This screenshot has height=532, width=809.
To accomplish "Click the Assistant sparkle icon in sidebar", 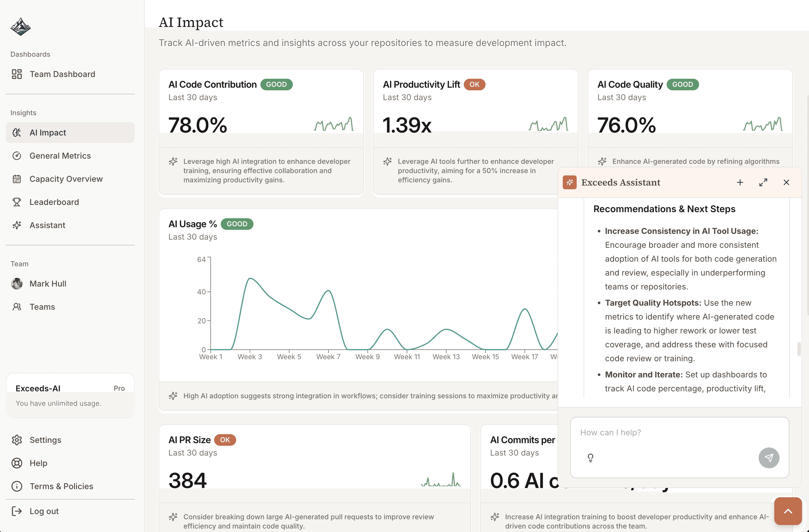I will pos(17,225).
